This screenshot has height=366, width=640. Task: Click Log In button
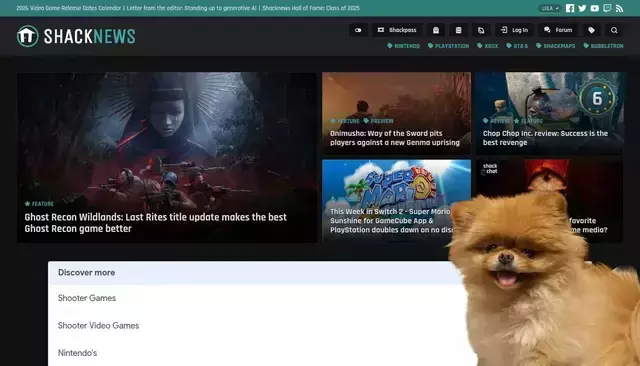pos(514,30)
